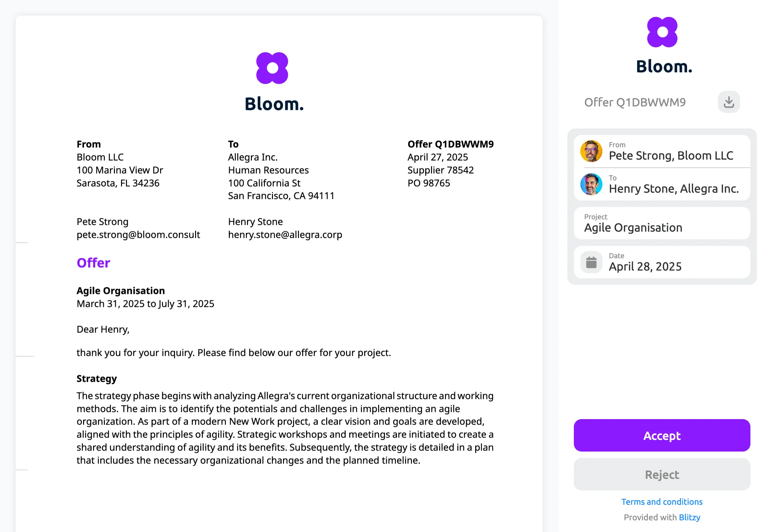Click the Bloom. wordmark in sidebar
The width and height of the screenshot is (766, 532).
(664, 66)
